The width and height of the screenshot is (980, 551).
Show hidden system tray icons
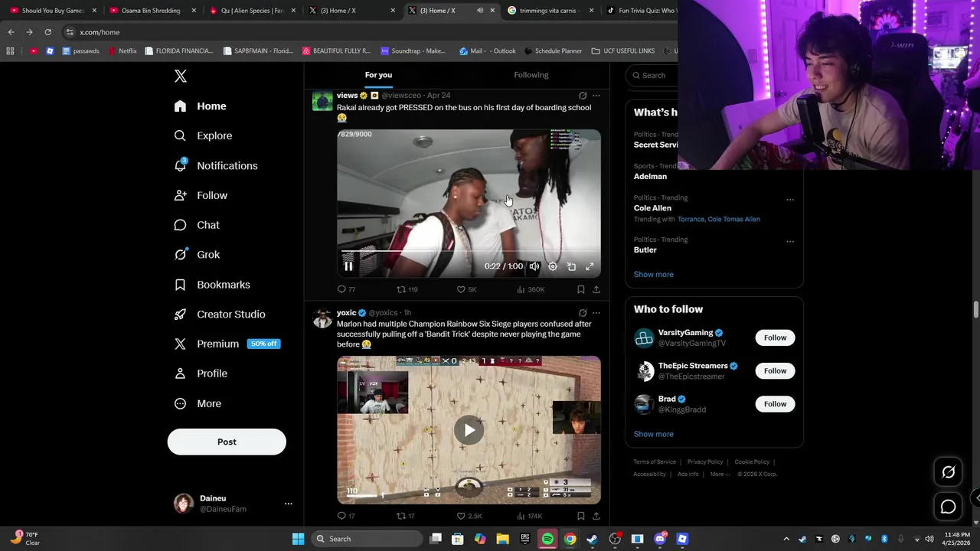[786, 539]
